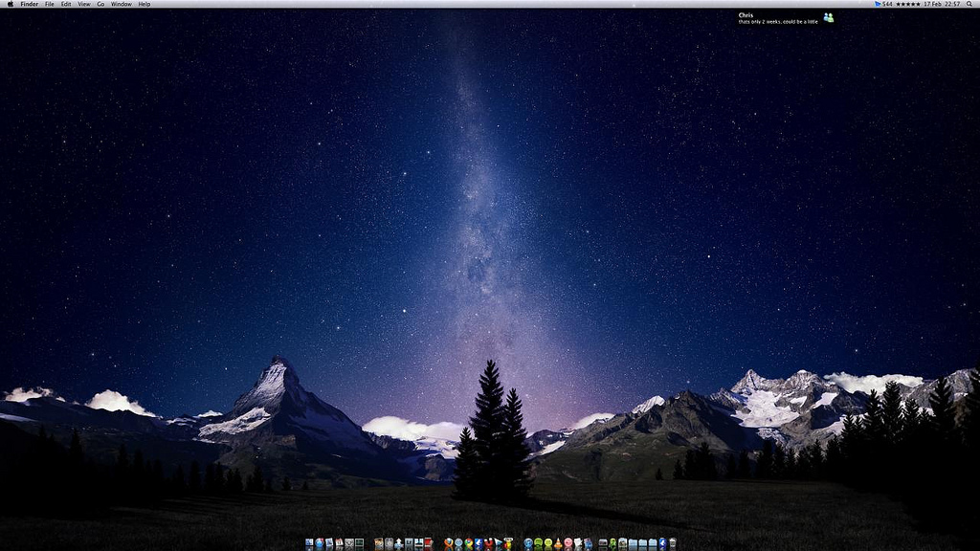Open VLC media player from the dock

[558, 543]
